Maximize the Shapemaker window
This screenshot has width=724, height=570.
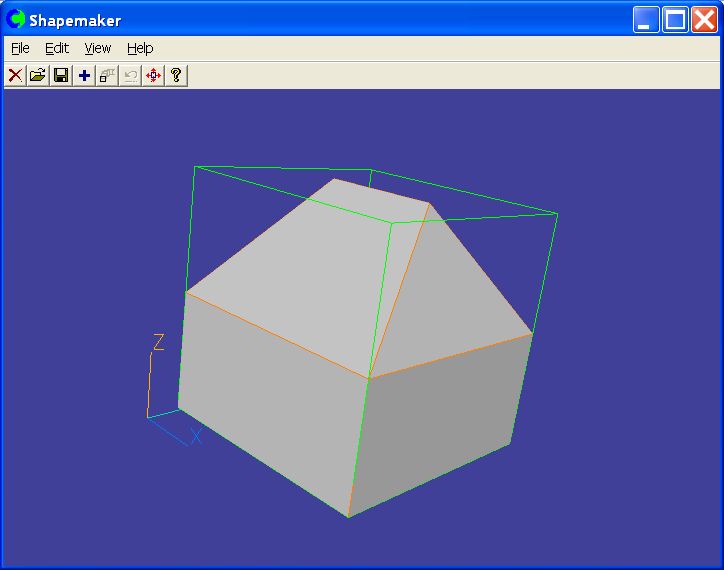pos(676,19)
